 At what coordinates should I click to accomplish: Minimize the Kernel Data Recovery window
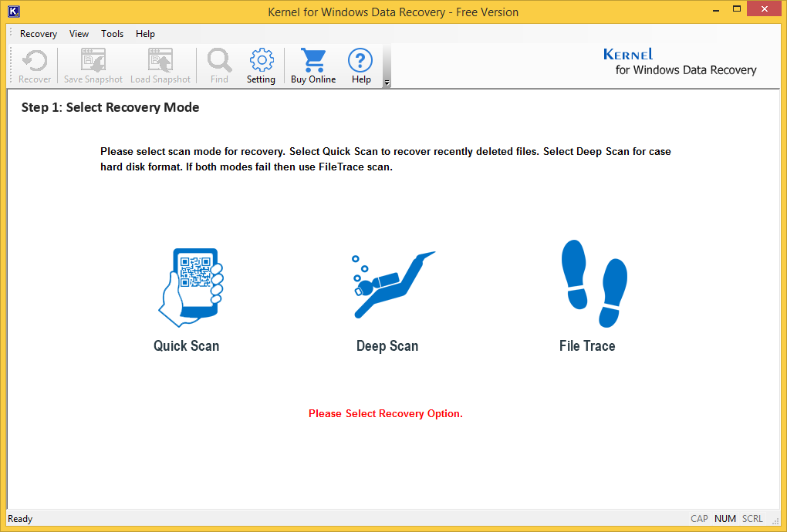pyautogui.click(x=716, y=9)
